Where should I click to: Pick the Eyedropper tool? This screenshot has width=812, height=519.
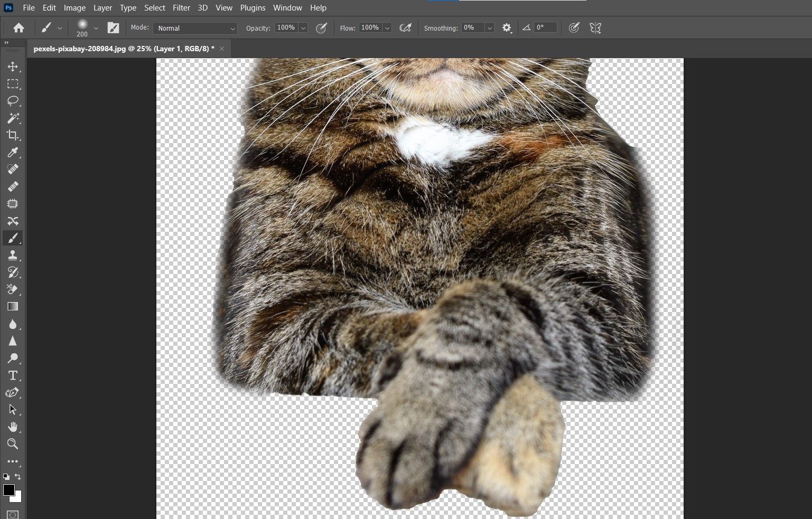click(x=13, y=153)
